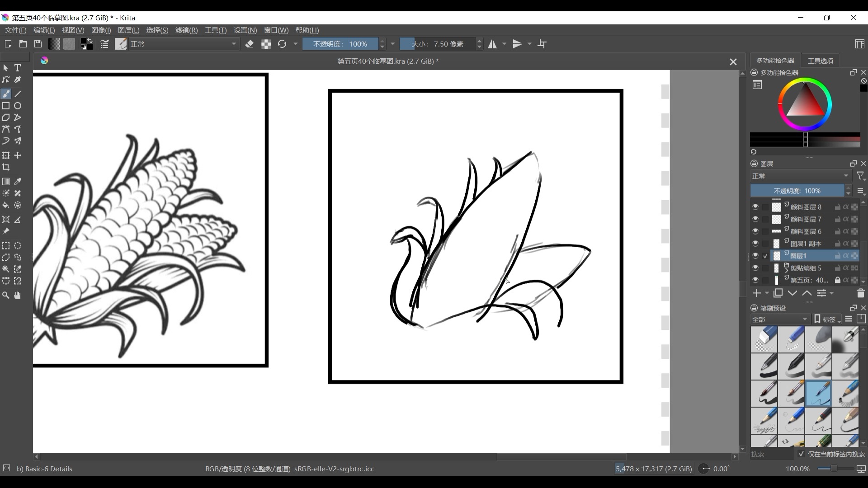Toggle visibility of 图层1 副本 layer

[x=755, y=244]
